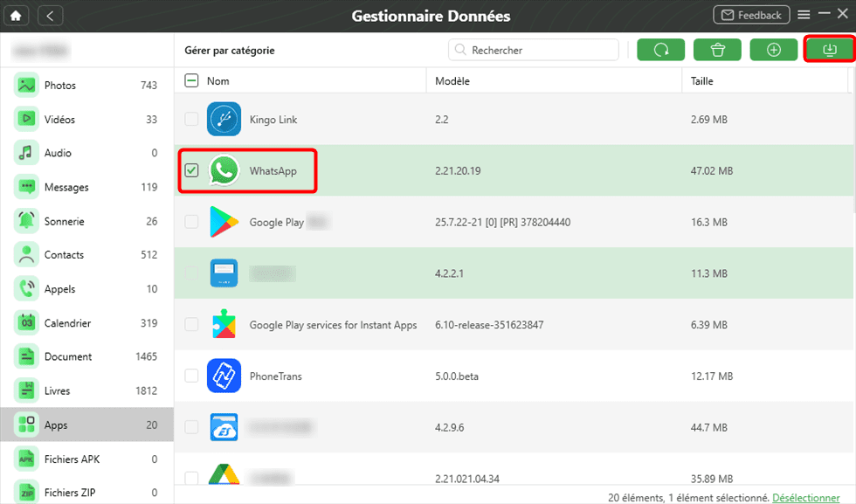856x504 pixels.
Task: Click the home icon in title bar
Action: (17, 16)
